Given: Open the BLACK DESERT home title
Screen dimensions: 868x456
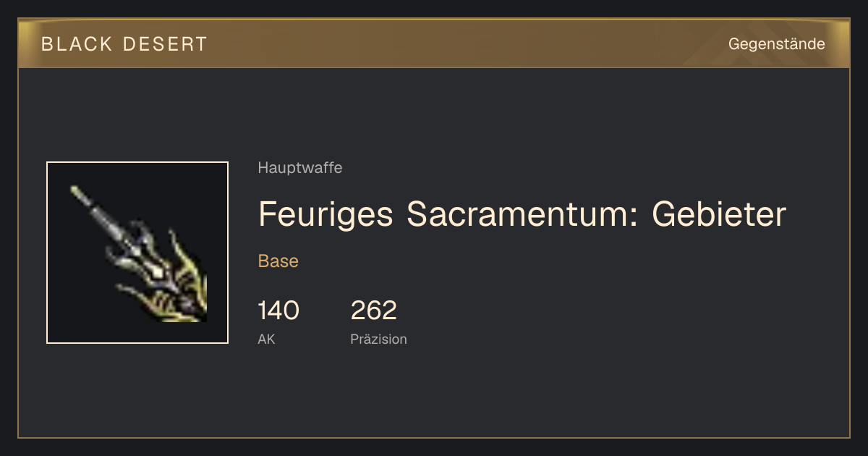Looking at the screenshot, I should point(124,44).
